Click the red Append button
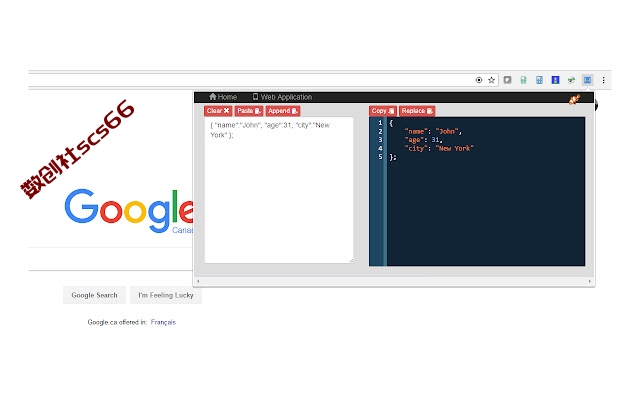This screenshot has height=400, width=640. coord(283,111)
